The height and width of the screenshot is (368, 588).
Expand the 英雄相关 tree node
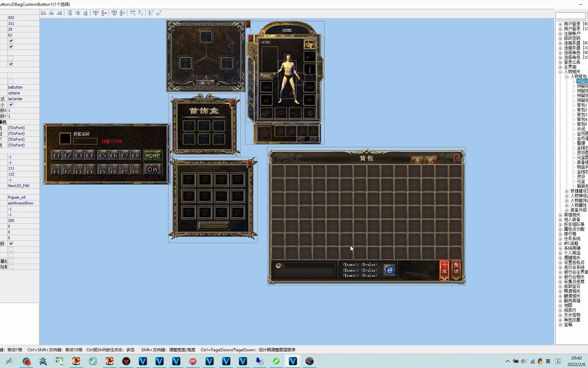[560, 215]
